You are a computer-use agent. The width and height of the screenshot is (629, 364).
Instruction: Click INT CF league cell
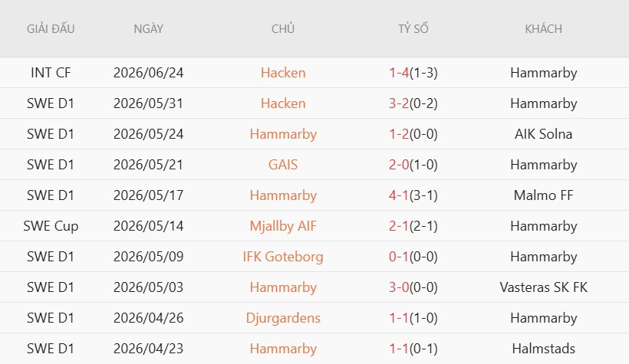coord(51,73)
